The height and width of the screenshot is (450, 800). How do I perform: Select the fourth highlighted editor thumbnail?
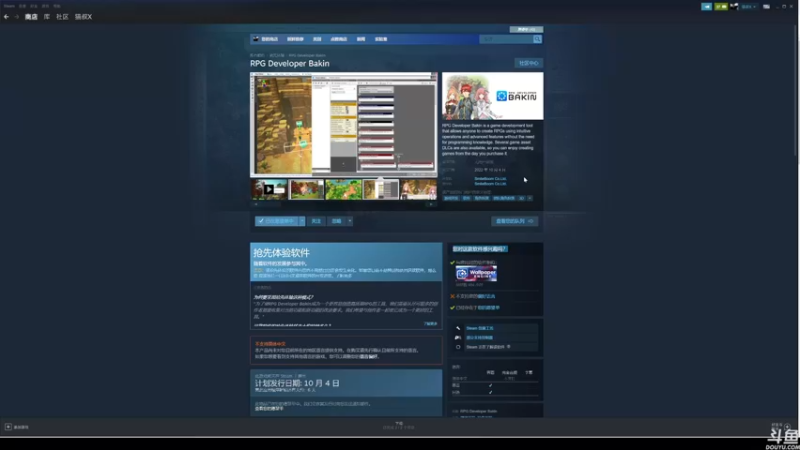(381, 189)
